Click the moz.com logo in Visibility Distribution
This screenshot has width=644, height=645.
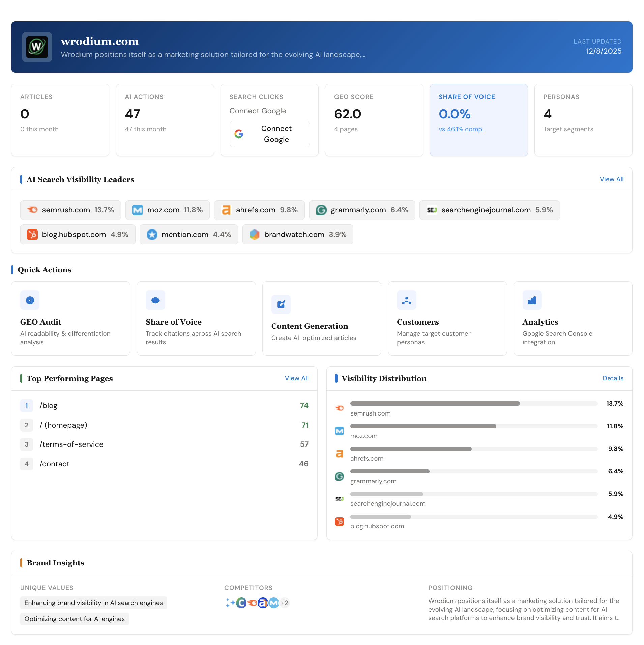[x=340, y=431]
